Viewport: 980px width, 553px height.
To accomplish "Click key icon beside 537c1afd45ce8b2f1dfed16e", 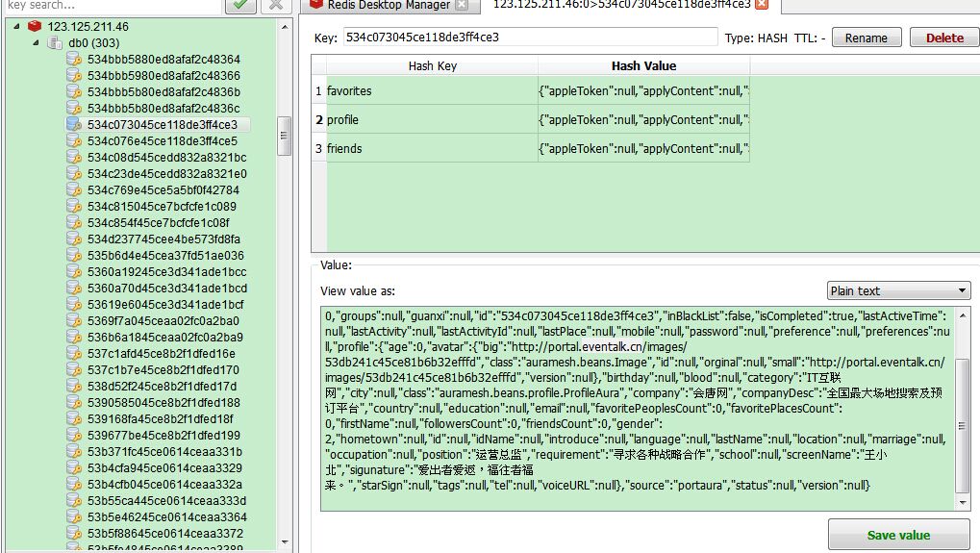I will tap(74, 354).
